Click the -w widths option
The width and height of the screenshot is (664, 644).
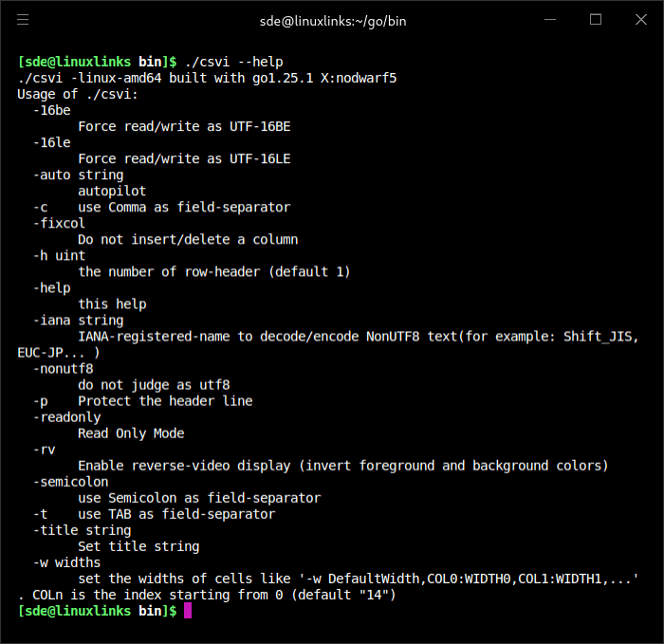[x=66, y=561]
